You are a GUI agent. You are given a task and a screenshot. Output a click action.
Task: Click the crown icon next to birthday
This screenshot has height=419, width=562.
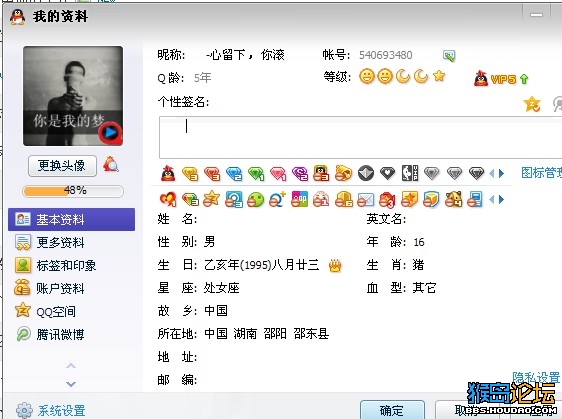(335, 266)
